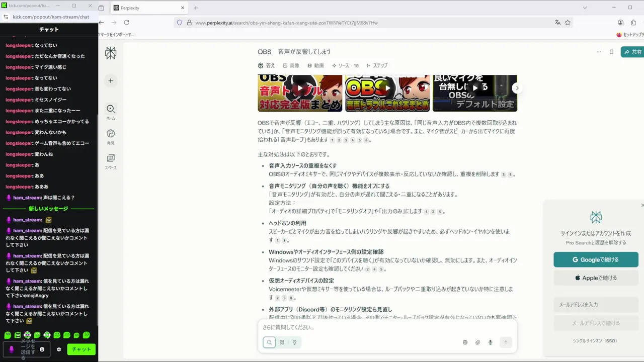Viewport: 644px width, 362px height.
Task: Select the 音声入力ソースの重複をなくす heading
Action: [x=302, y=165]
